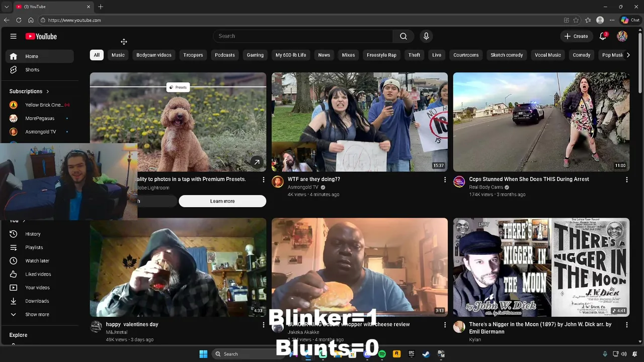Open Downloads in the sidebar
The width and height of the screenshot is (644, 362).
[39, 301]
